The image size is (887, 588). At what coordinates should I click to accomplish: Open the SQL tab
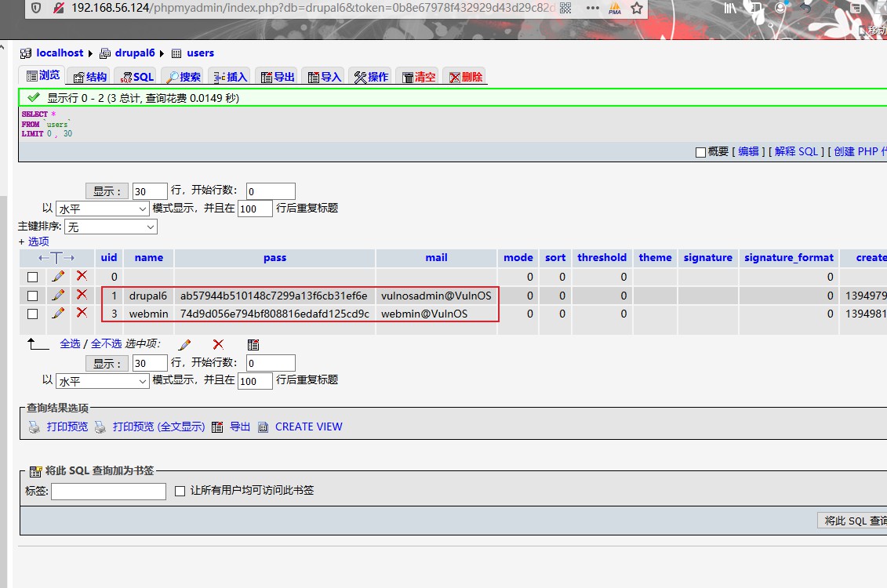pos(137,77)
